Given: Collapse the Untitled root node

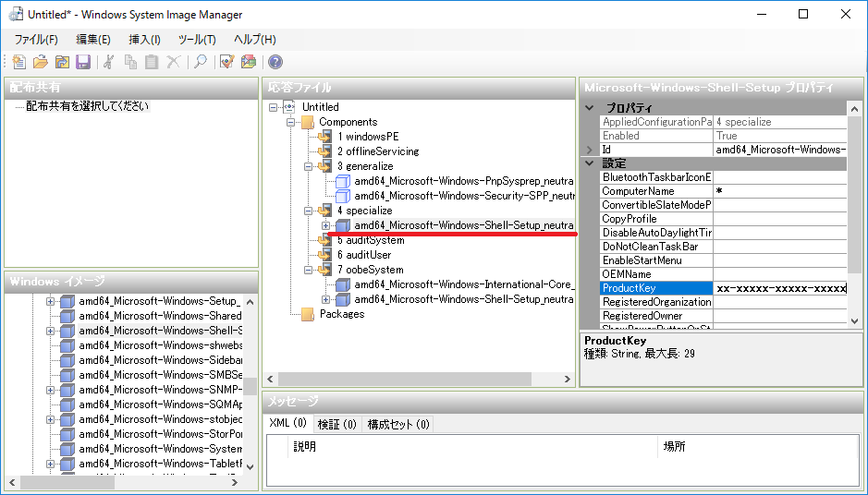Looking at the screenshot, I should (273, 107).
